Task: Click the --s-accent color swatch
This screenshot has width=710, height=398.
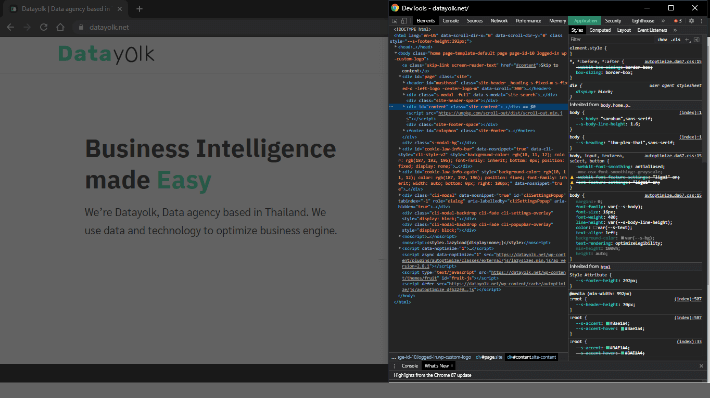Action: click(x=608, y=324)
